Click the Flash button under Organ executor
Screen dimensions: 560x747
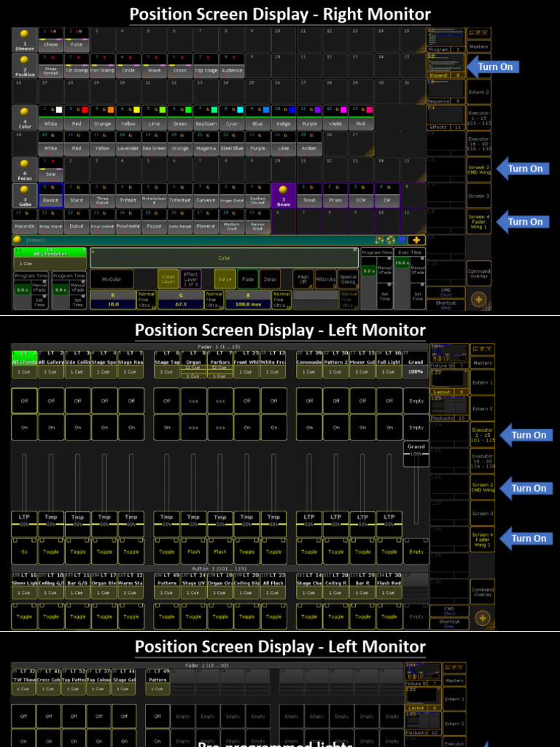tap(193, 551)
